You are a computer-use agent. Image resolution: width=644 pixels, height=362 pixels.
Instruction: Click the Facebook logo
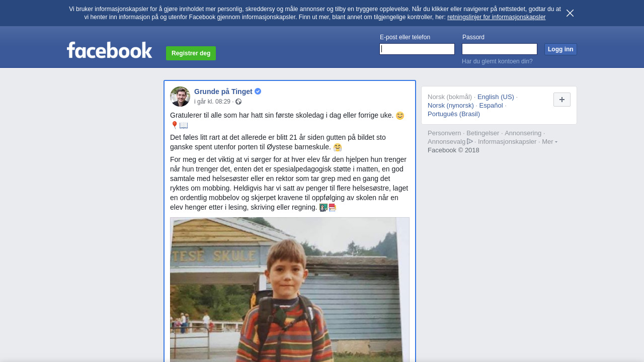tap(109, 50)
